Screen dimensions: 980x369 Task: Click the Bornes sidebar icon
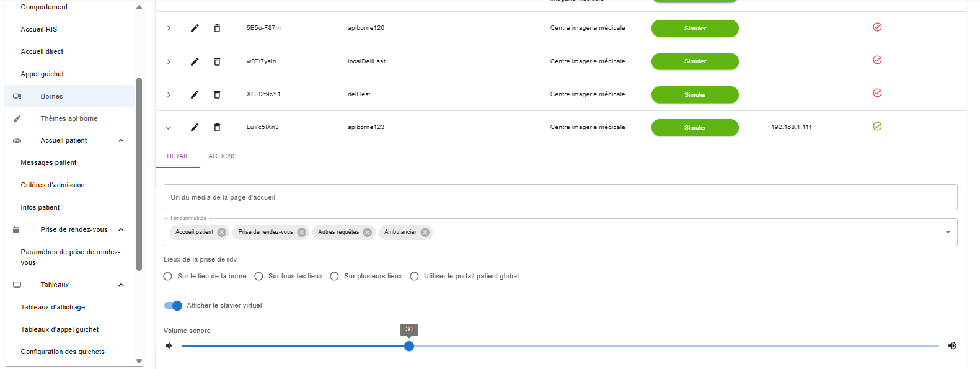(17, 96)
